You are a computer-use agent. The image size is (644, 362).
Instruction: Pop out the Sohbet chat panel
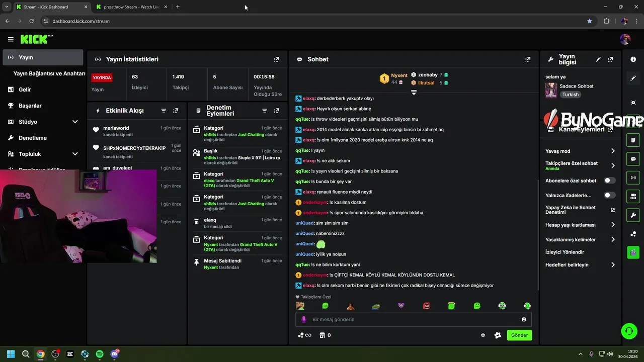pos(528,59)
